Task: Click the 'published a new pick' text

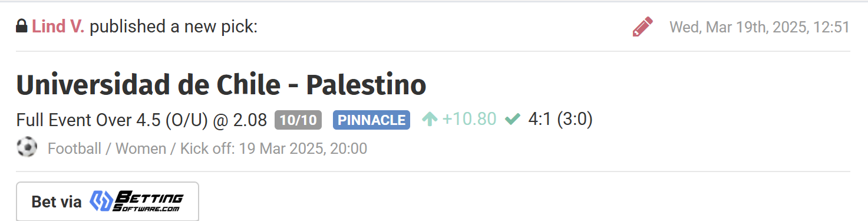Action: pos(174,27)
